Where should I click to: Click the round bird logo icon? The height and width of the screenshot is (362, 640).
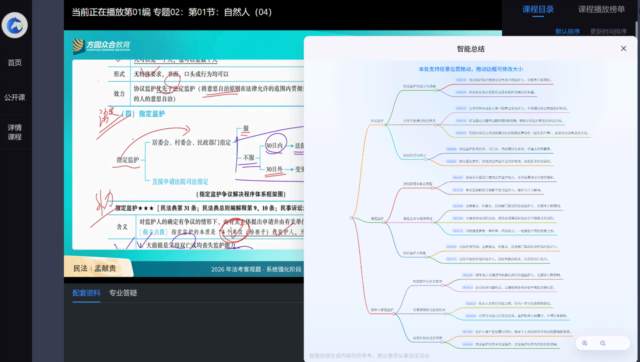point(15,25)
